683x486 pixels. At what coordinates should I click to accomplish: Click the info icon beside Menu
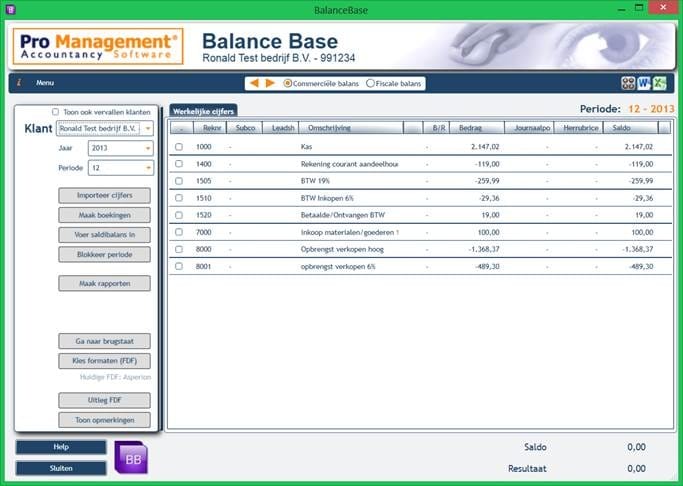(18, 83)
